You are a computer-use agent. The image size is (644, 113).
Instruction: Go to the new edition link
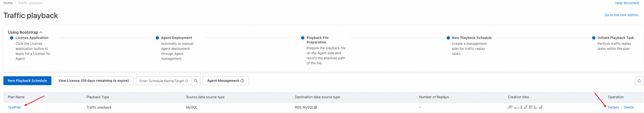[622, 15]
